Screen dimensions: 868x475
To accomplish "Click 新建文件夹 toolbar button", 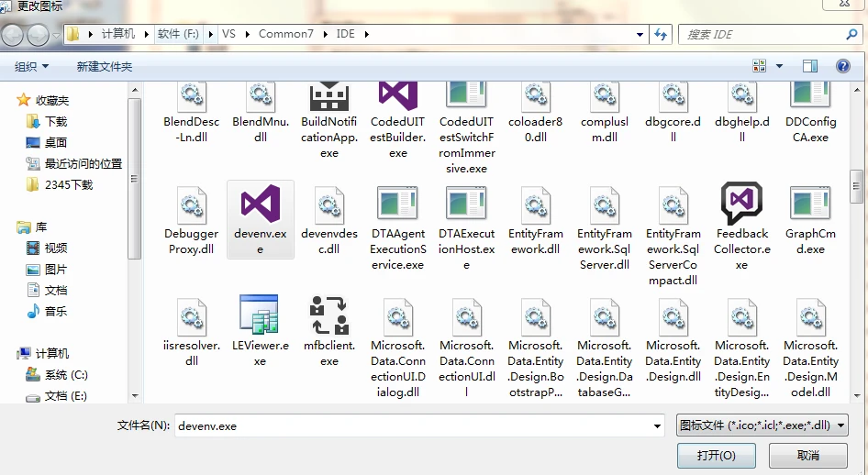I will pyautogui.click(x=104, y=66).
